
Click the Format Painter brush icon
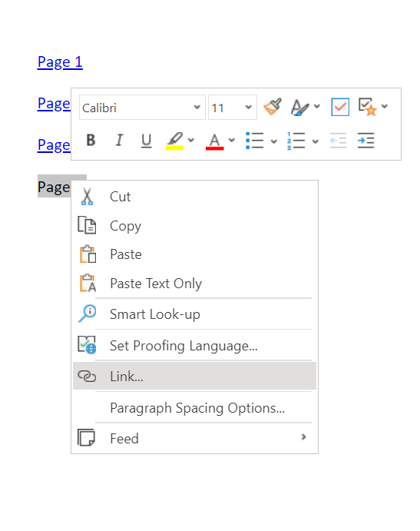(x=273, y=107)
